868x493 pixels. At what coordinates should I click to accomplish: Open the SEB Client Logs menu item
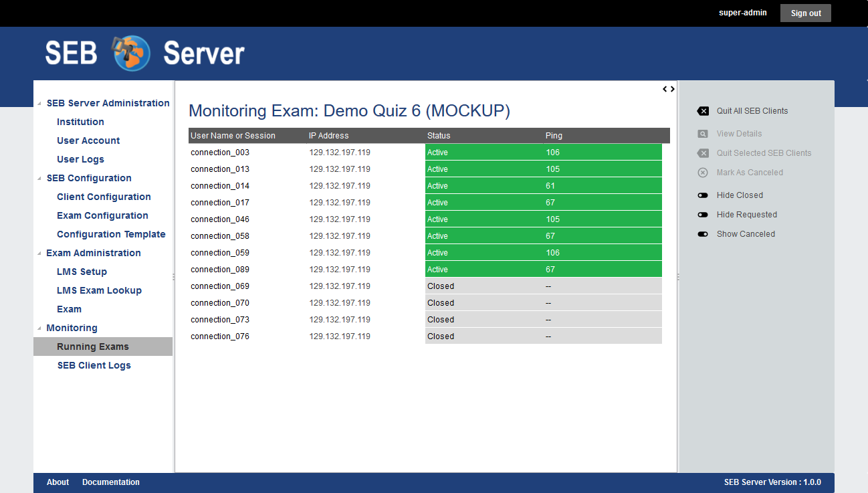[94, 365]
